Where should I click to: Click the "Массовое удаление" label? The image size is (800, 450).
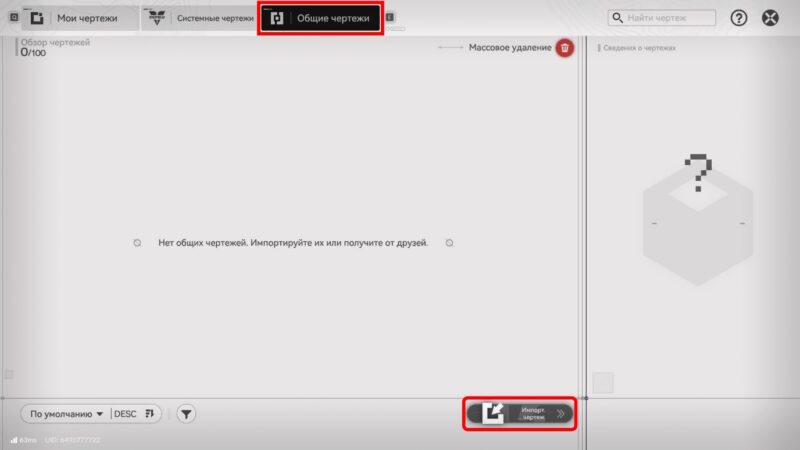pos(510,48)
